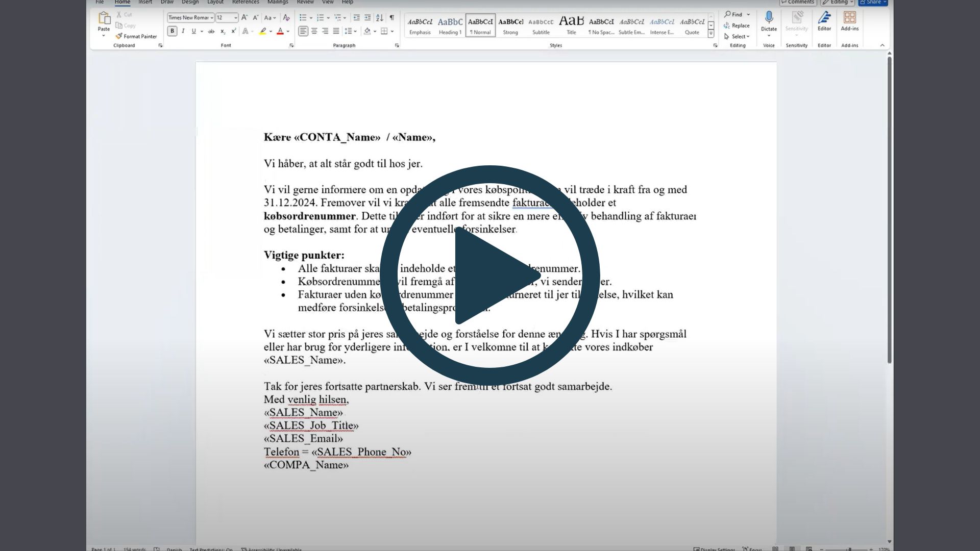Image resolution: width=980 pixels, height=551 pixels.
Task: Apply the red font color
Action: pos(280,31)
